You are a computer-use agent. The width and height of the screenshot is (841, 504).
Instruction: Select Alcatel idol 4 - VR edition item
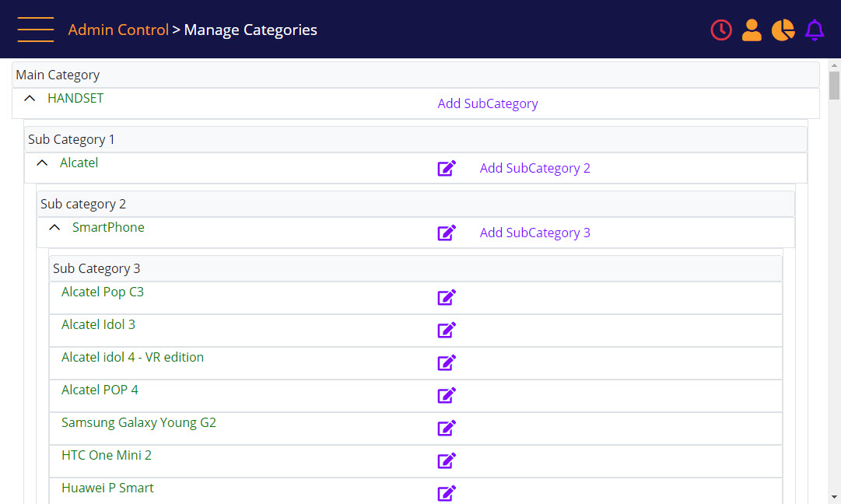tap(132, 358)
